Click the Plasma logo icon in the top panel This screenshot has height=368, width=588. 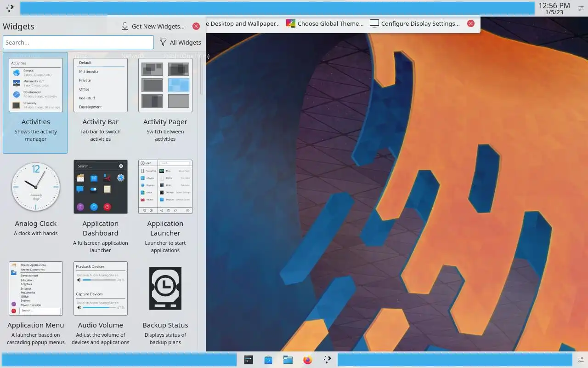pyautogui.click(x=10, y=8)
